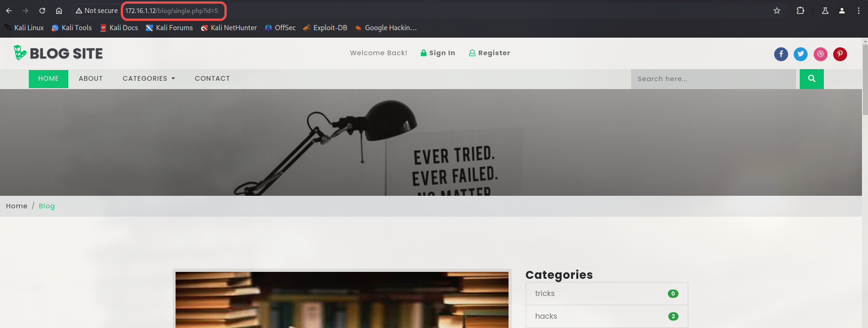Screen dimensions: 868x328
Task: Click the Register link
Action: (489, 53)
